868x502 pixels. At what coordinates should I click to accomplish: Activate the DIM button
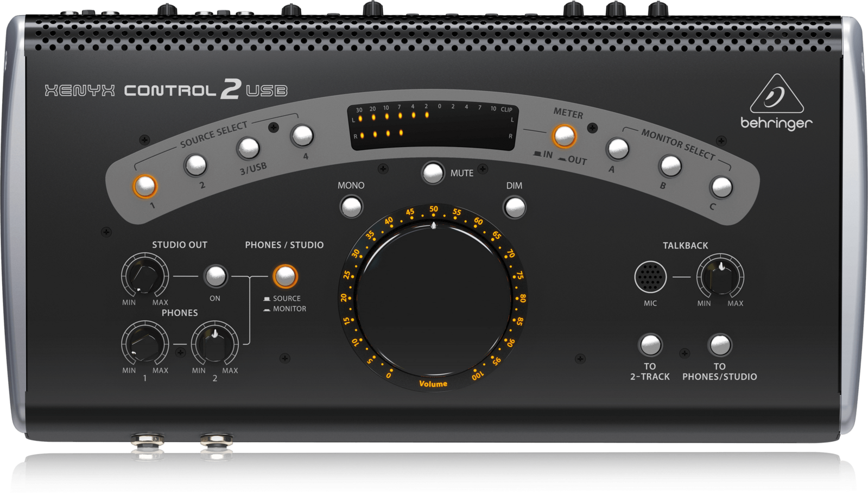514,207
